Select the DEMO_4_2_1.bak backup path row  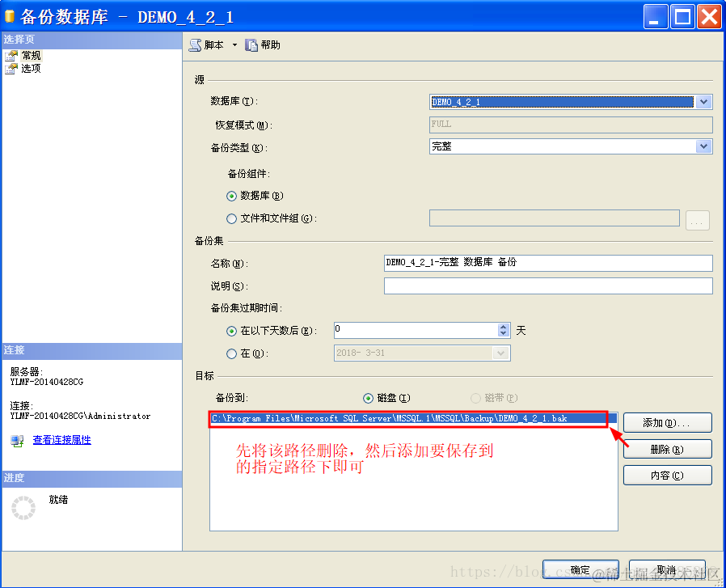click(413, 418)
